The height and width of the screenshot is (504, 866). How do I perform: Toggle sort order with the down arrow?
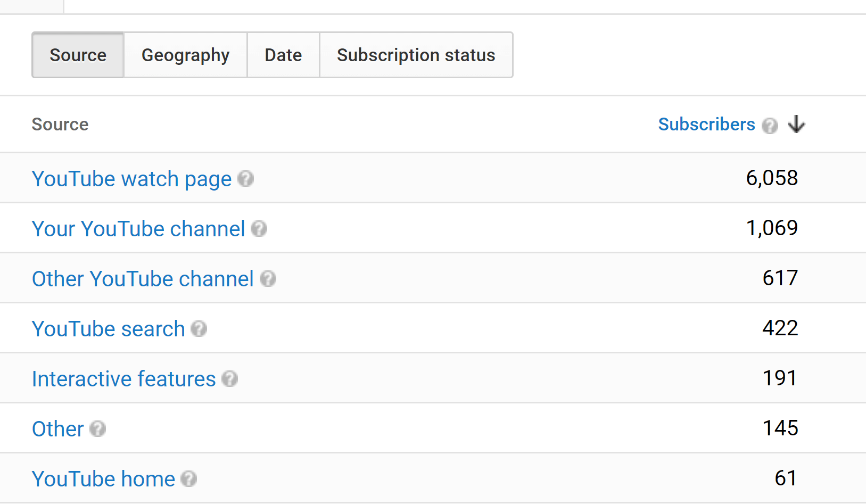[796, 124]
